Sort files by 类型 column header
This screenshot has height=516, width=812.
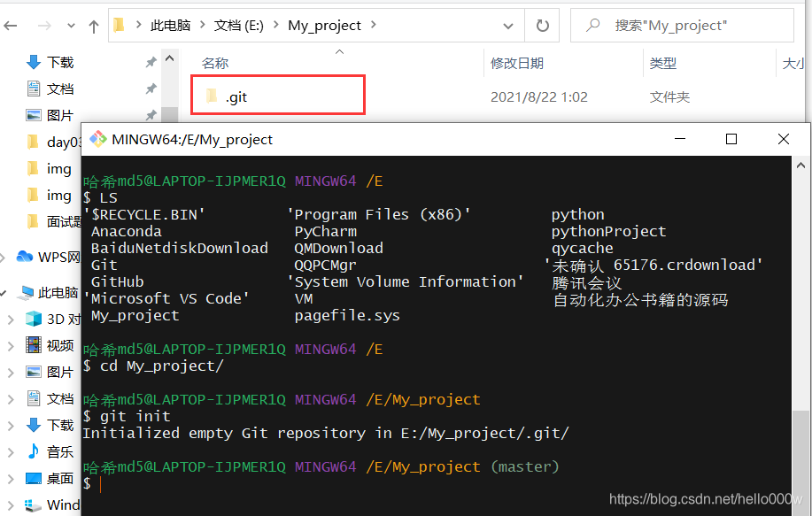point(663,63)
